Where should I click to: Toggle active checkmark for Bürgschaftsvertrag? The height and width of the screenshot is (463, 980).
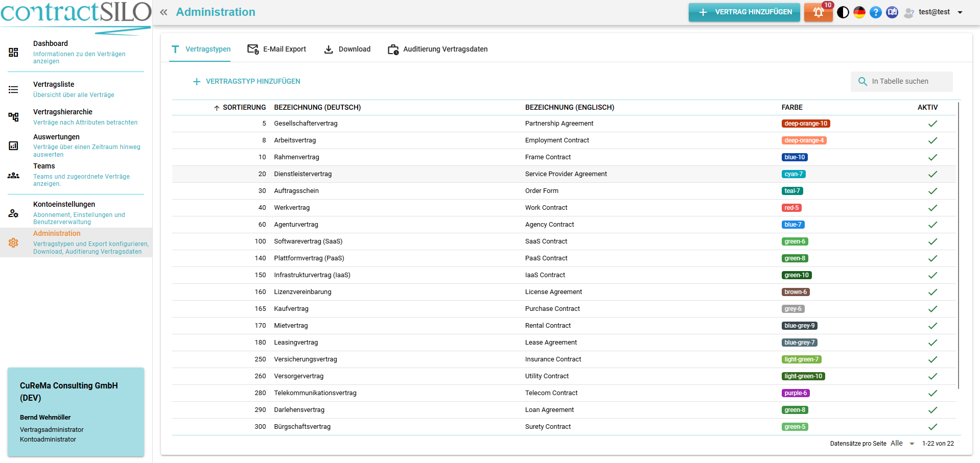click(x=932, y=427)
